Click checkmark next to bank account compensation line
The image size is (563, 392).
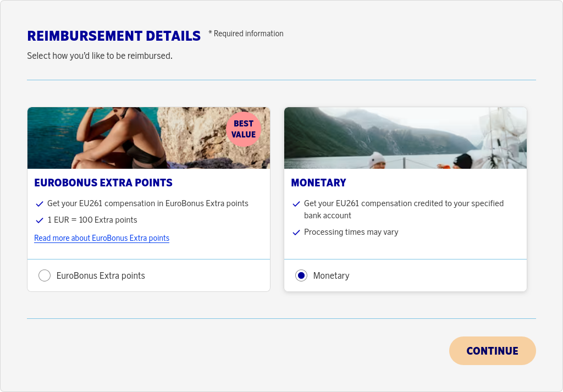coord(296,204)
